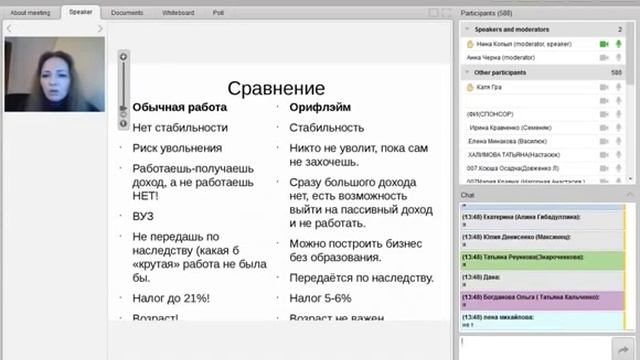Open the About meeting tab

point(30,13)
